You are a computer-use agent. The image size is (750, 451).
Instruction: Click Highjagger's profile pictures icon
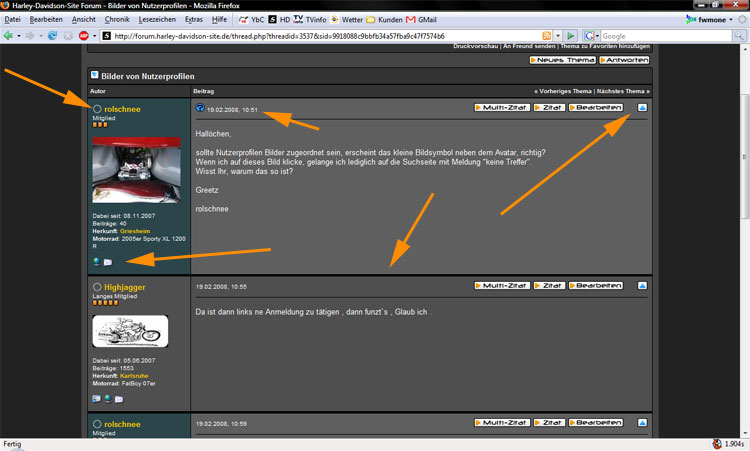click(x=96, y=399)
